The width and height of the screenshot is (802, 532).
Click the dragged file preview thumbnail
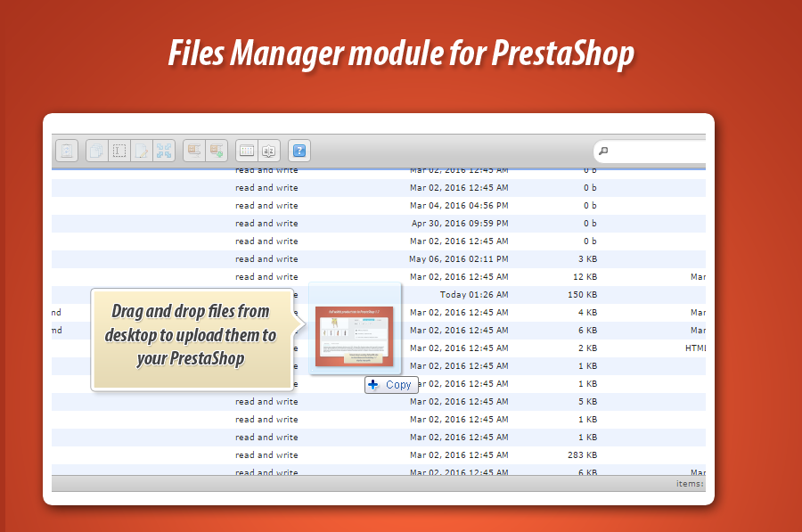click(354, 335)
